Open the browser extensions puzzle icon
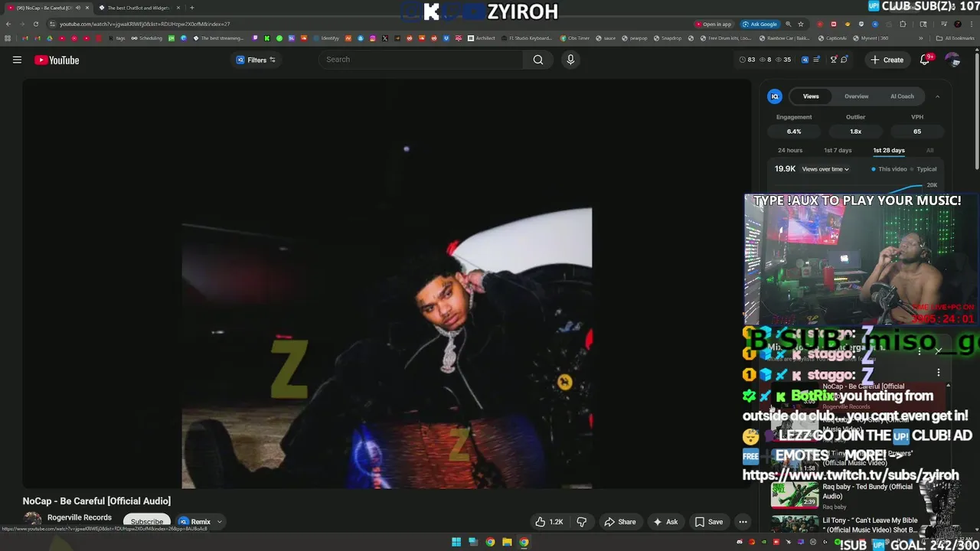The width and height of the screenshot is (980, 551). pos(903,24)
